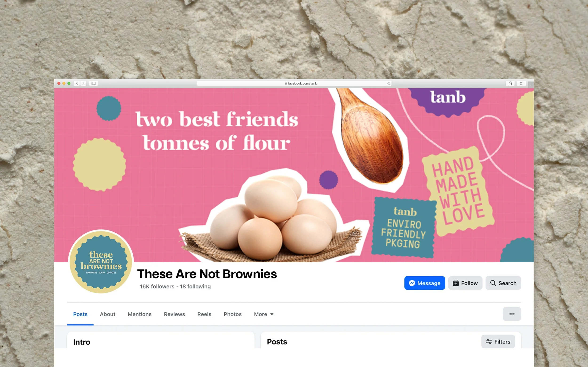The image size is (588, 367).
Task: Click the browser forward arrow
Action: coord(83,83)
